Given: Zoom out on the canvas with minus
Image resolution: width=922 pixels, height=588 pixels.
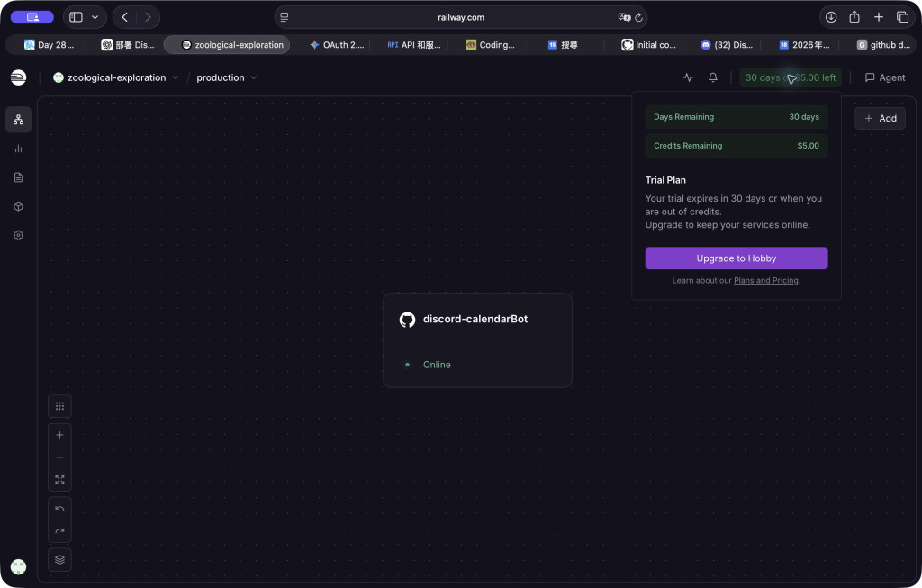Looking at the screenshot, I should (59, 457).
